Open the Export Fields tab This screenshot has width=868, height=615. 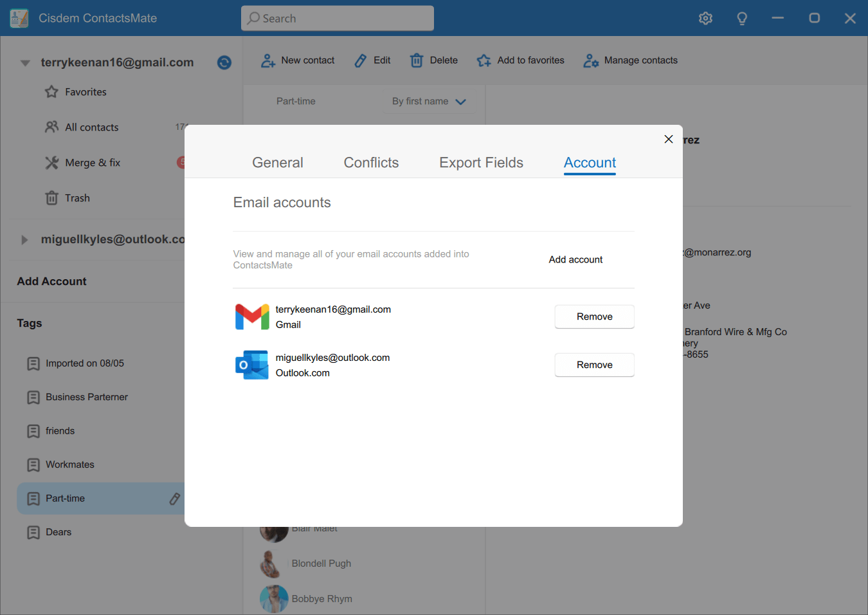point(481,163)
